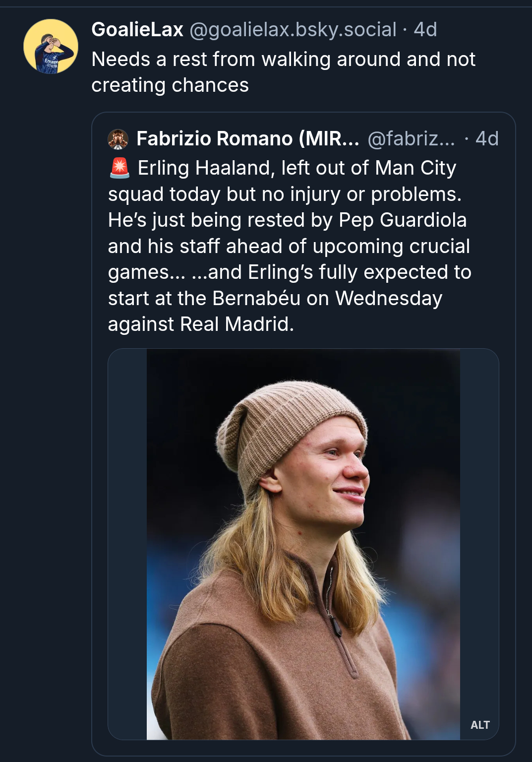Click the 4d timestamp beside goalielax.bsky.social

point(425,30)
